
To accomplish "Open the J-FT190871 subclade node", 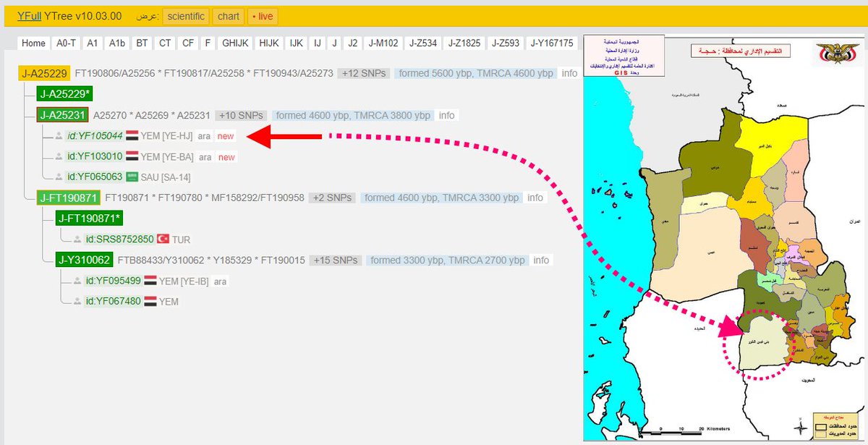I will (x=68, y=198).
